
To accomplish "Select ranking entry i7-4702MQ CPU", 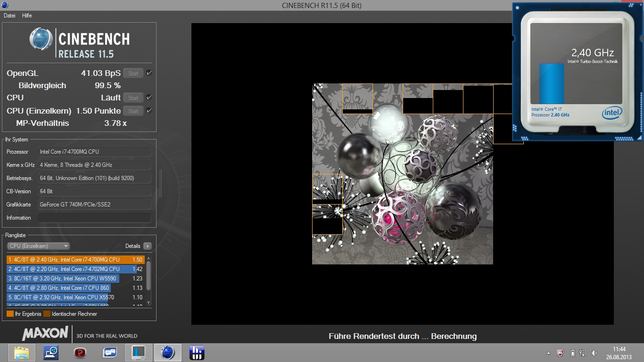I will (x=75, y=269).
